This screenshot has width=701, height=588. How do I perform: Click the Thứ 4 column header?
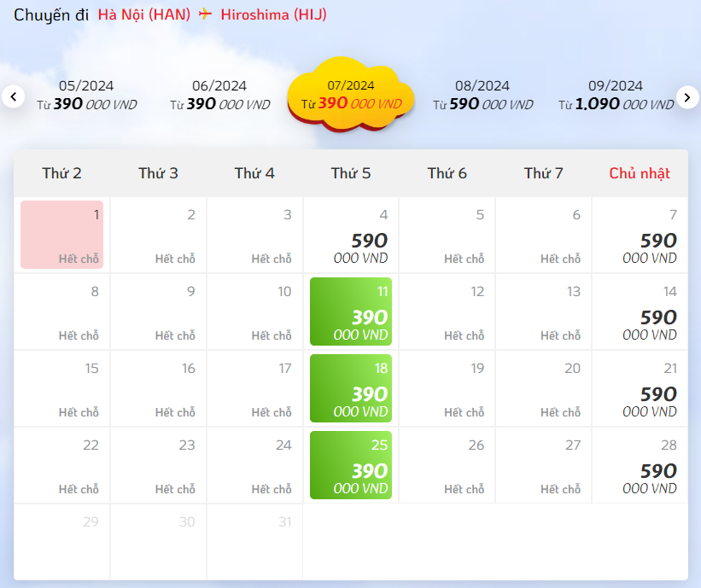pyautogui.click(x=254, y=173)
